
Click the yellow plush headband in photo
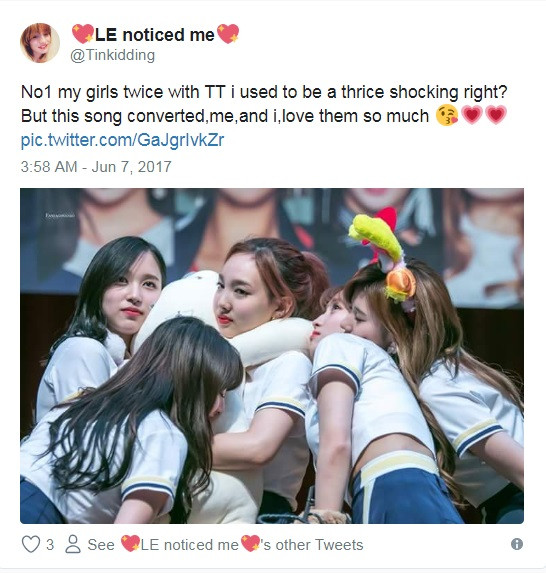point(376,237)
